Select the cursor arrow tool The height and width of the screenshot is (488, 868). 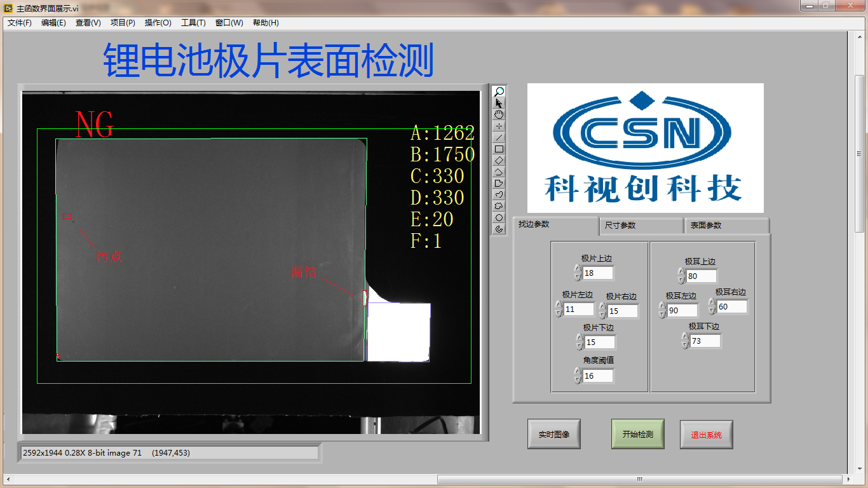tap(499, 103)
